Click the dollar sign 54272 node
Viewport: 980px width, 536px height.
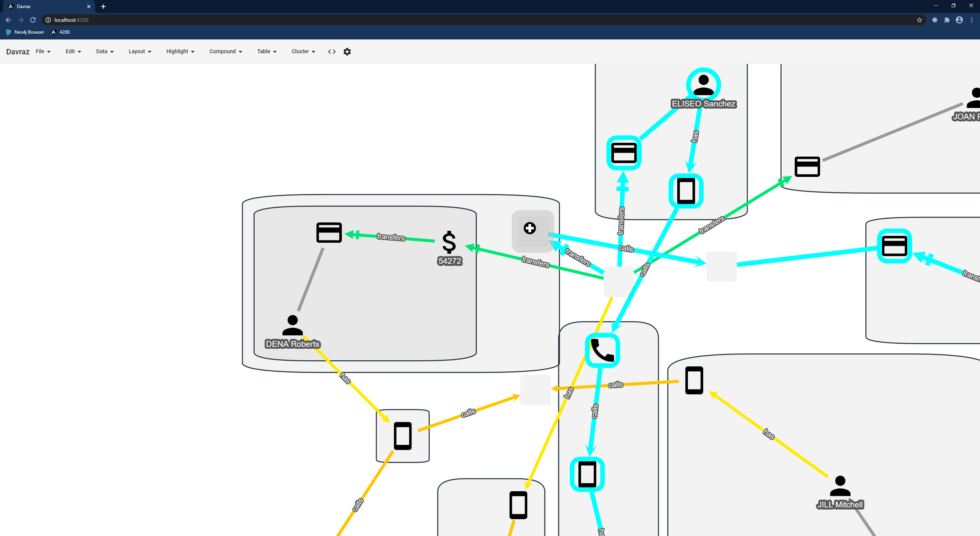pyautogui.click(x=449, y=242)
